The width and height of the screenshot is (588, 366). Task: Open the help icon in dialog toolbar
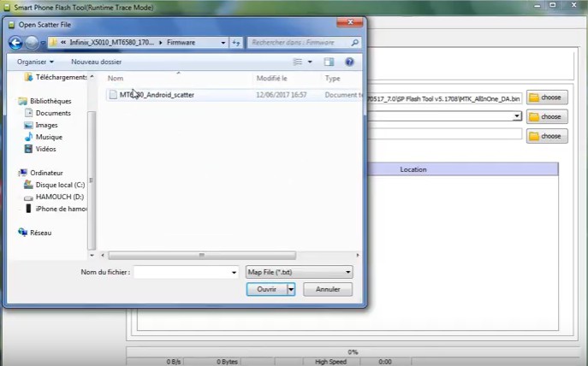point(349,62)
